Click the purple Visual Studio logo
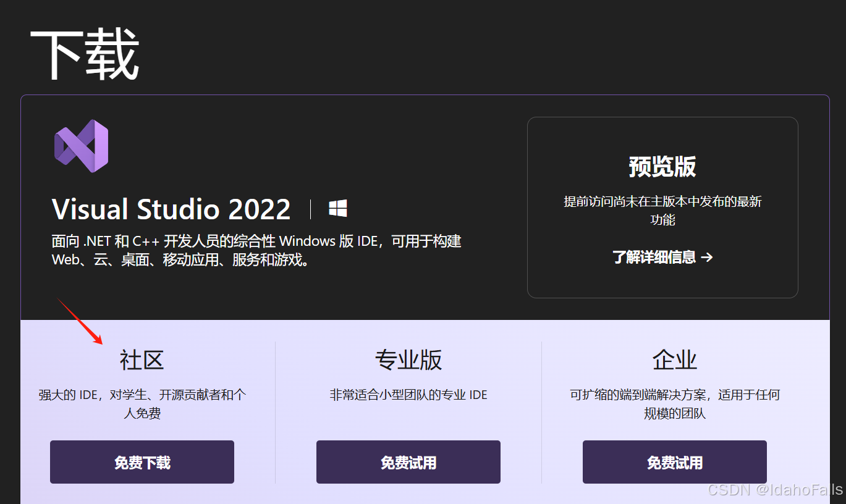846x504 pixels. (81, 146)
